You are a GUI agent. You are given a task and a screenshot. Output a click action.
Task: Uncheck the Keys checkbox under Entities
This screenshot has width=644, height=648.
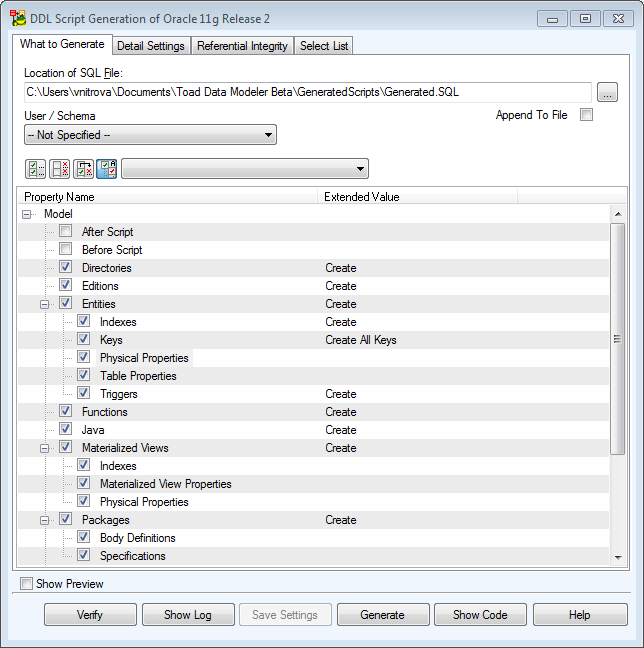(x=83, y=339)
